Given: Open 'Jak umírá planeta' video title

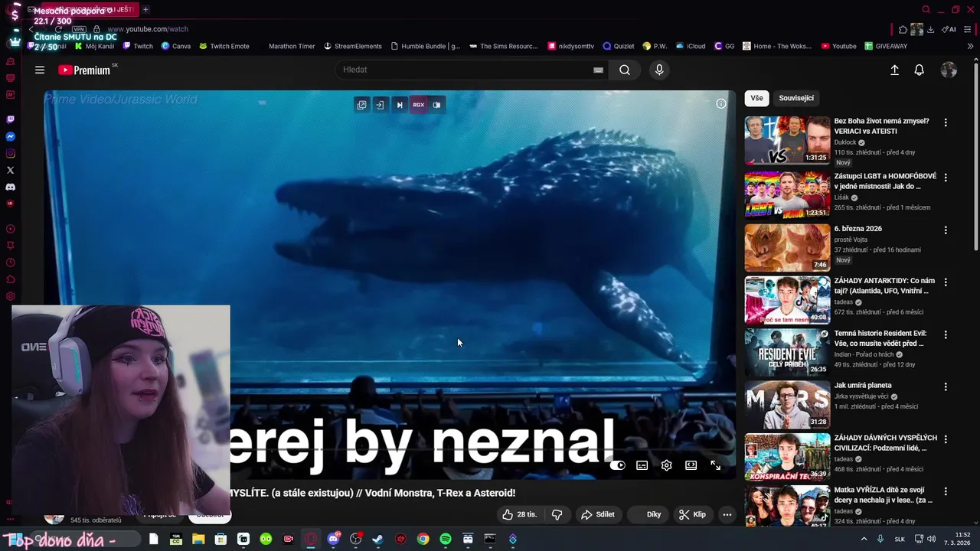Looking at the screenshot, I should tap(863, 386).
